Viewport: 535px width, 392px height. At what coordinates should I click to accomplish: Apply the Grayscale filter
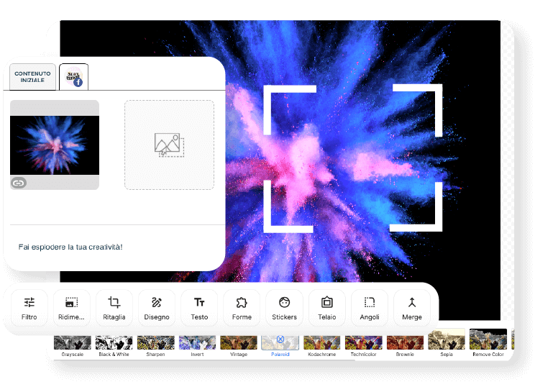(73, 346)
